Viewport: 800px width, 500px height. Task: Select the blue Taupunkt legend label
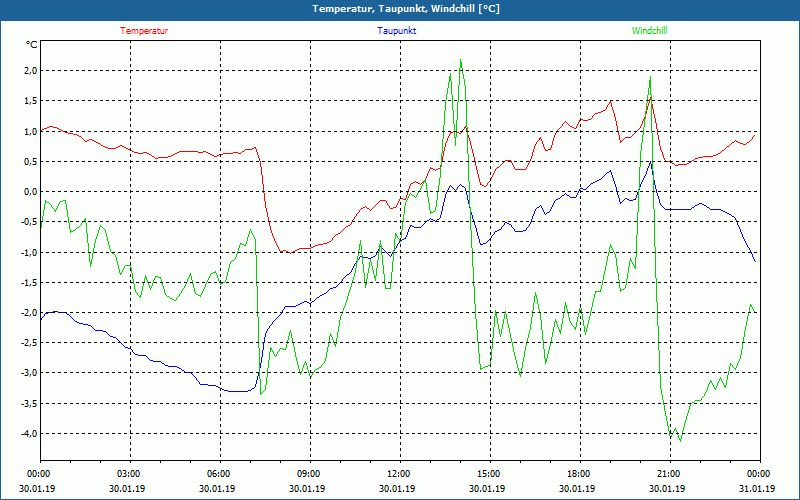coord(396,31)
